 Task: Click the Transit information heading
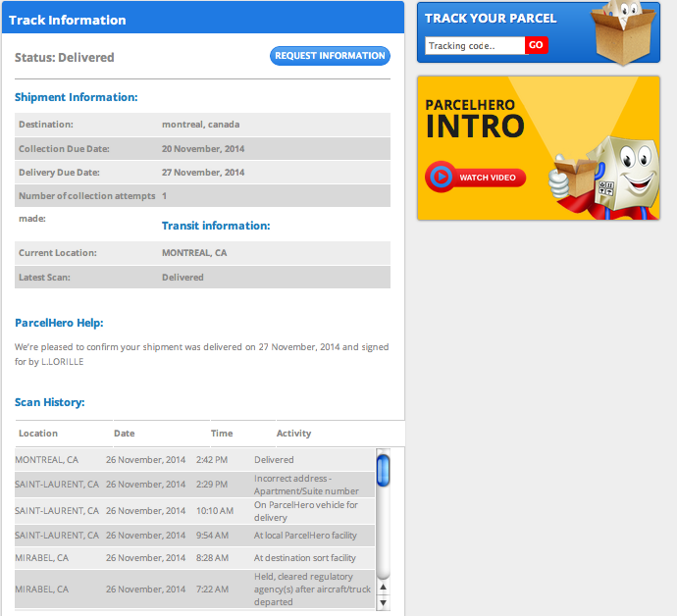coord(216,226)
